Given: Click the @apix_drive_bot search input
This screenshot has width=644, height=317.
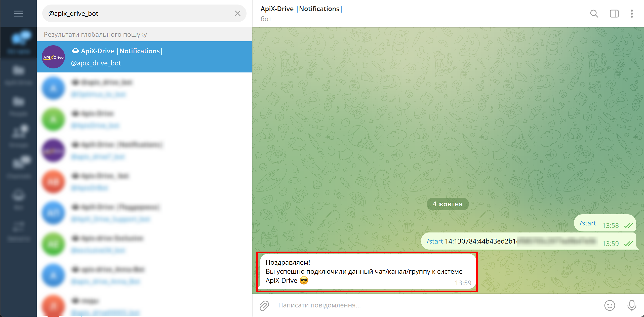Looking at the screenshot, I should pyautogui.click(x=144, y=13).
